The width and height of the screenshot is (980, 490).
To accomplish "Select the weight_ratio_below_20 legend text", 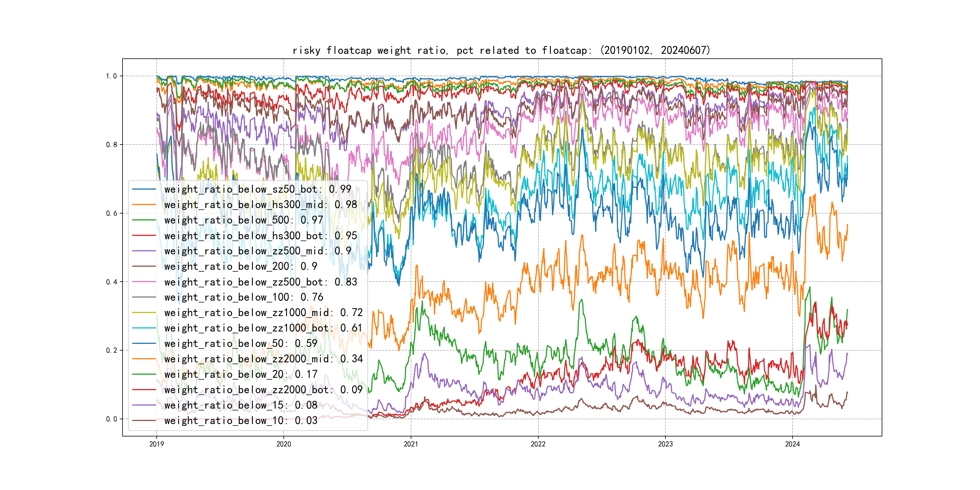I will pos(240,374).
